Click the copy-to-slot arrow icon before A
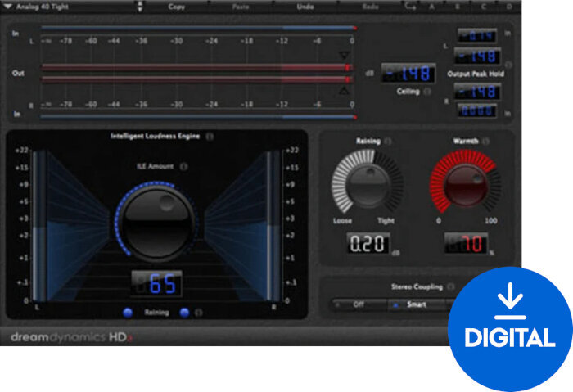This screenshot has height=392, width=573. click(410, 7)
